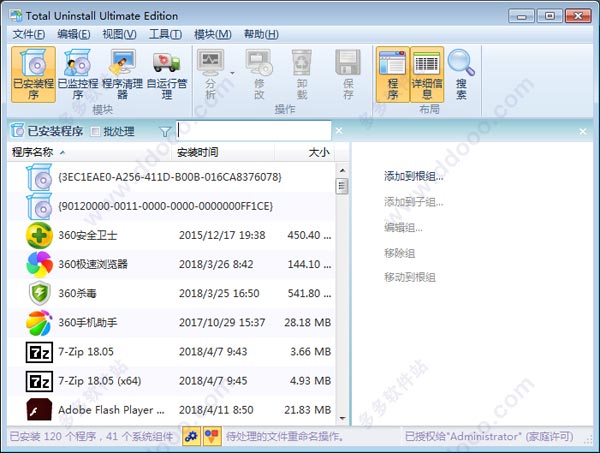Sort by 程序名称 column header

pyautogui.click(x=89, y=152)
